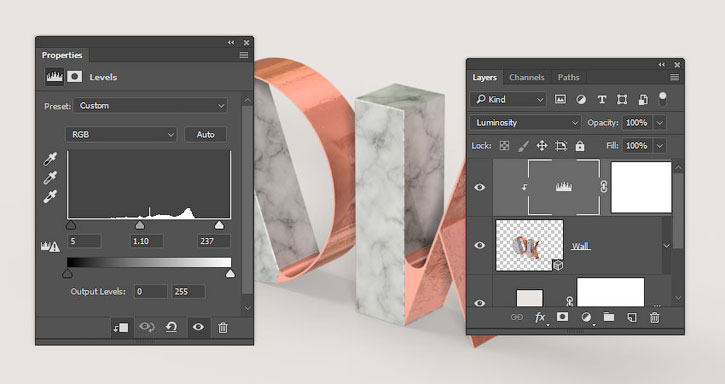The image size is (725, 384).
Task: Click the midtone field showing 1.10
Action: point(146,241)
